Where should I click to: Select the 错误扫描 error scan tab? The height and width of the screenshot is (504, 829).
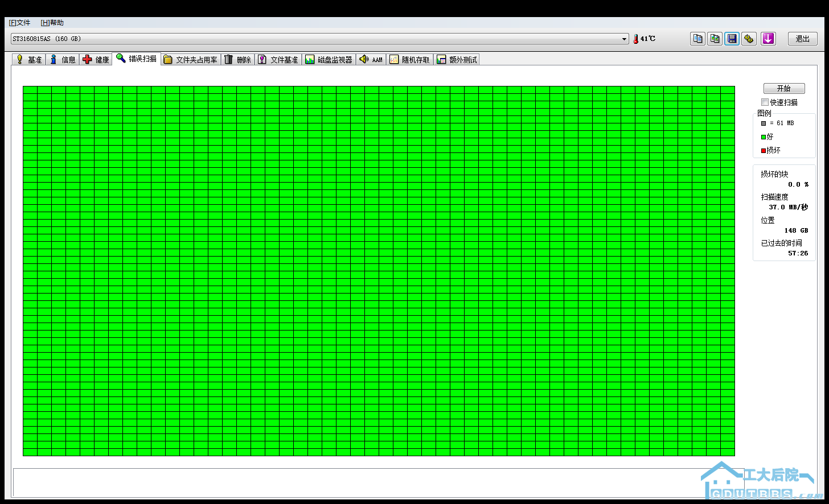(137, 59)
